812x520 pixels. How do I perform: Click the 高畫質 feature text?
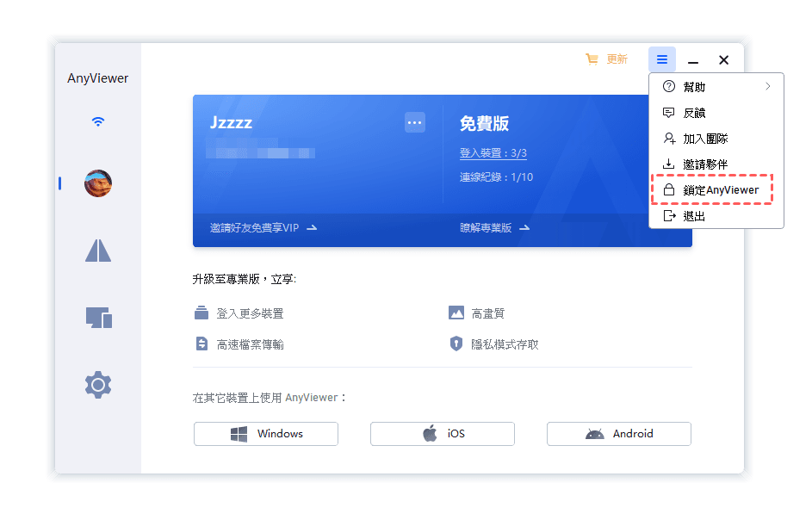488,314
